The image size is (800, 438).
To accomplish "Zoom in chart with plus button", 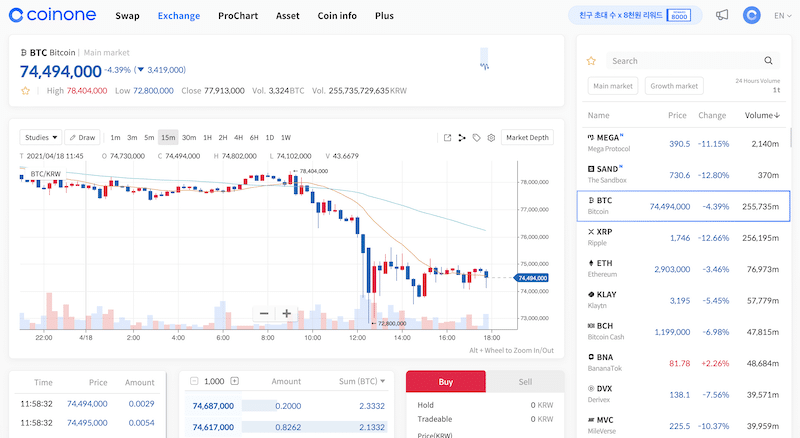I will click(x=286, y=313).
